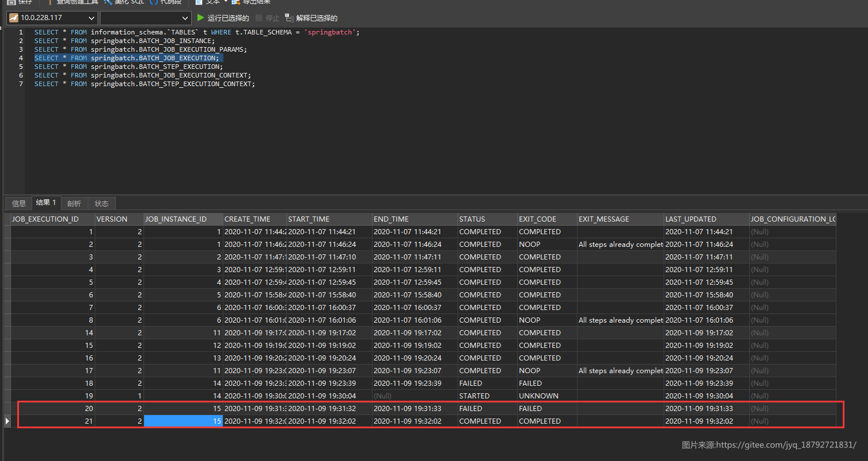The image size is (868, 461).
Task: Click the VERSION cell with value 1 in row 19
Action: 119,396
